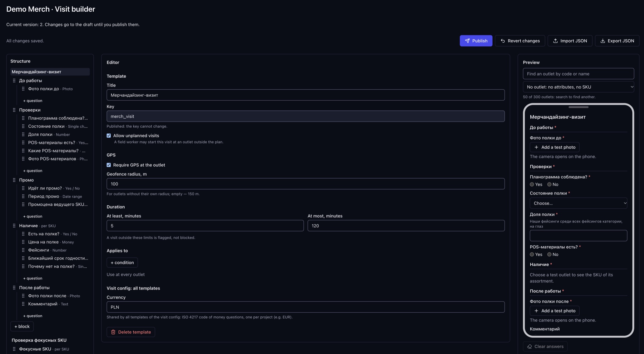Click the trash icon on Delete template
The height and width of the screenshot is (354, 644).
pos(113,332)
